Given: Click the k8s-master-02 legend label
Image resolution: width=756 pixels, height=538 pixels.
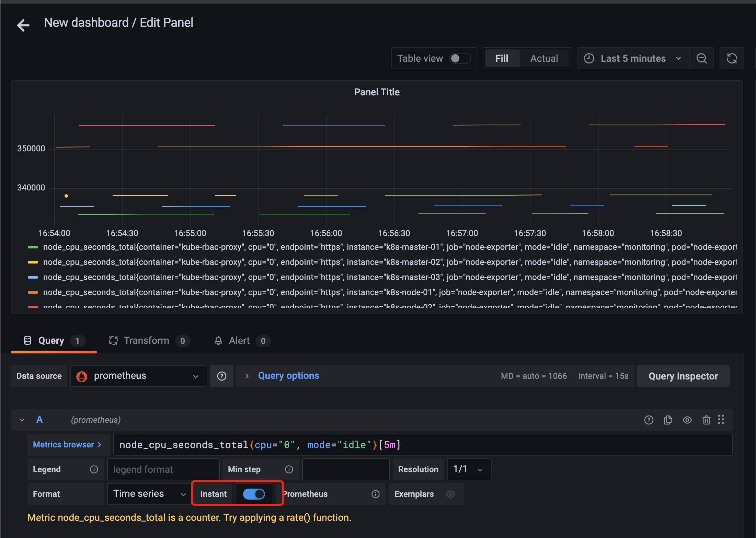Looking at the screenshot, I should [x=390, y=262].
